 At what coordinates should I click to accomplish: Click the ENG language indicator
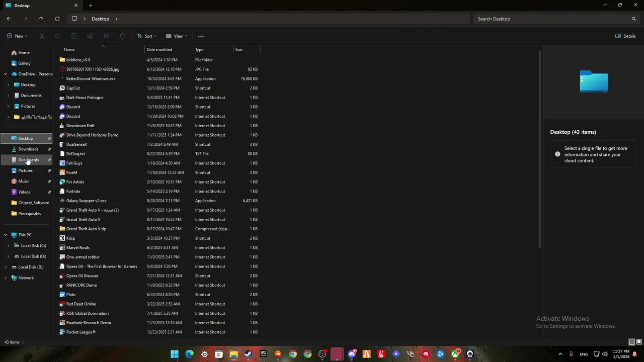click(x=584, y=354)
